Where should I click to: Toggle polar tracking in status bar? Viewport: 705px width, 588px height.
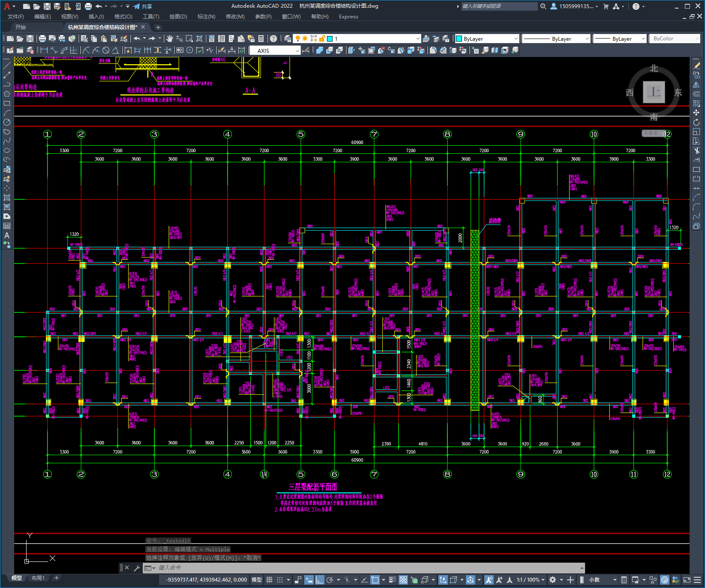(330, 580)
